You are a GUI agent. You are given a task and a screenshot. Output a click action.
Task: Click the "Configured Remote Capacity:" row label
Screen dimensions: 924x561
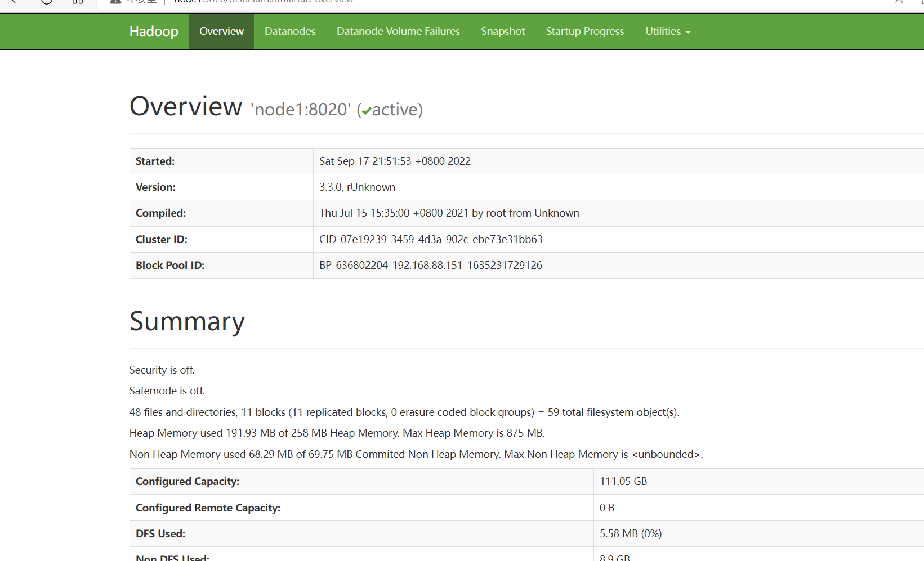click(x=208, y=508)
